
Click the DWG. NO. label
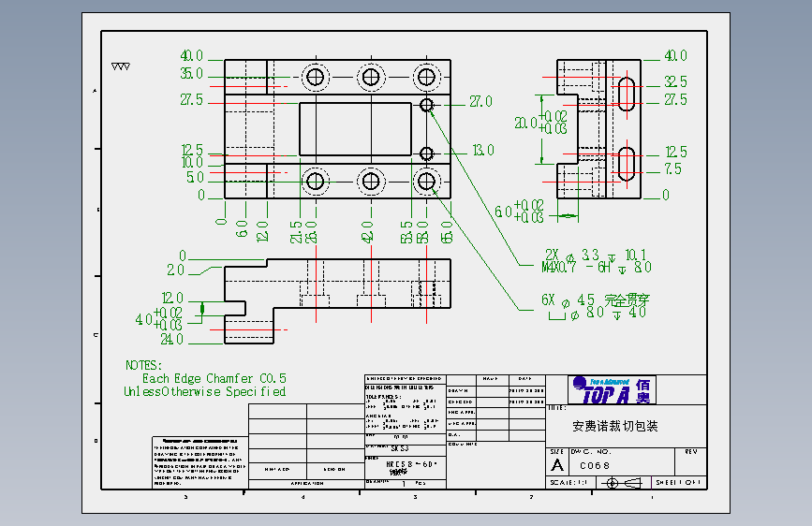(591, 451)
